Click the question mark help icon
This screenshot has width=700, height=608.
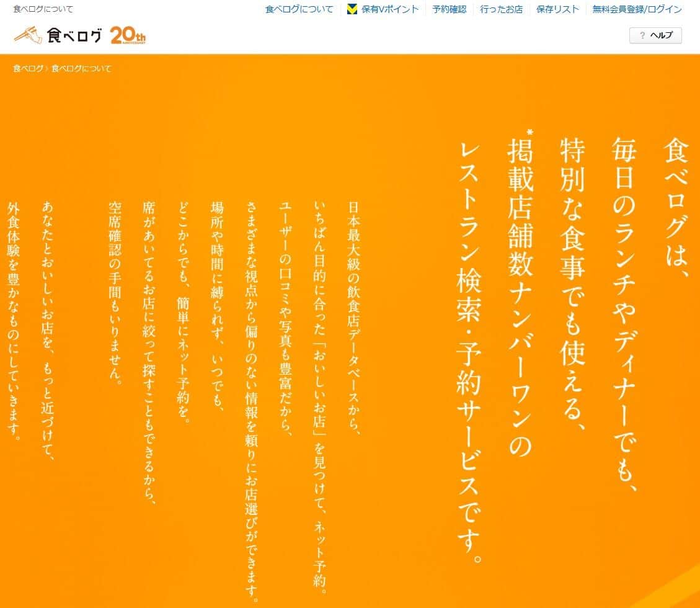pyautogui.click(x=642, y=35)
